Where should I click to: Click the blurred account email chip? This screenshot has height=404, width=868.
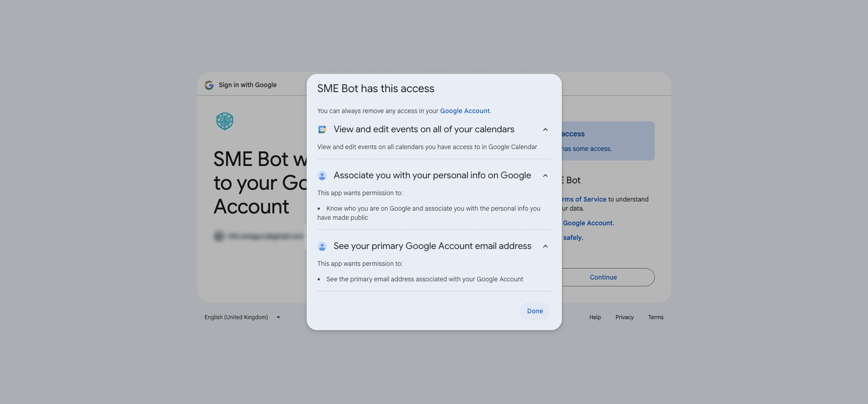pos(260,236)
